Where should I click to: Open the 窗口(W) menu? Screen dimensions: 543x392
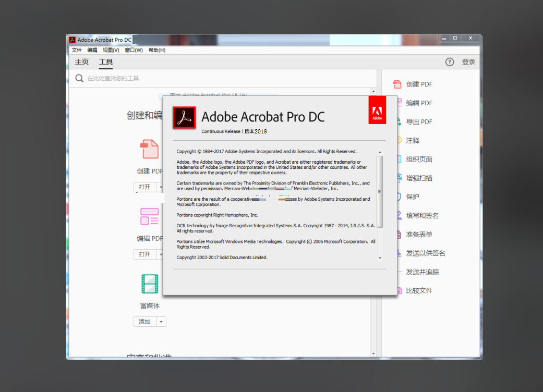coord(134,50)
